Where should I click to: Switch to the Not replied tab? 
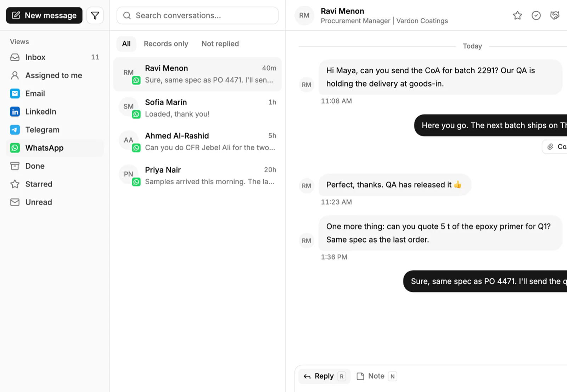click(220, 44)
